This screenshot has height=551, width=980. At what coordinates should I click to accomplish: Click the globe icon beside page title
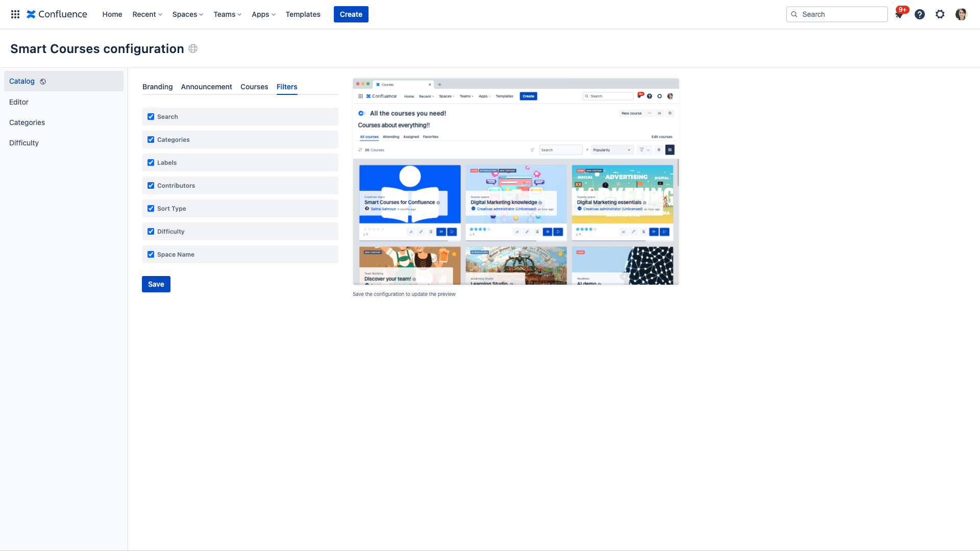(x=193, y=48)
